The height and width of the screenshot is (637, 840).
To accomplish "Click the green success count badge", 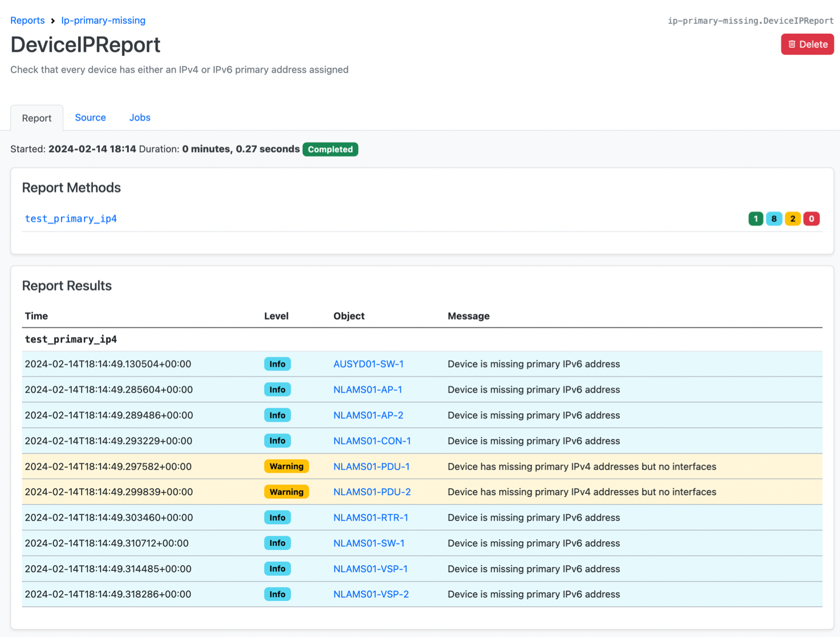I will tap(755, 218).
